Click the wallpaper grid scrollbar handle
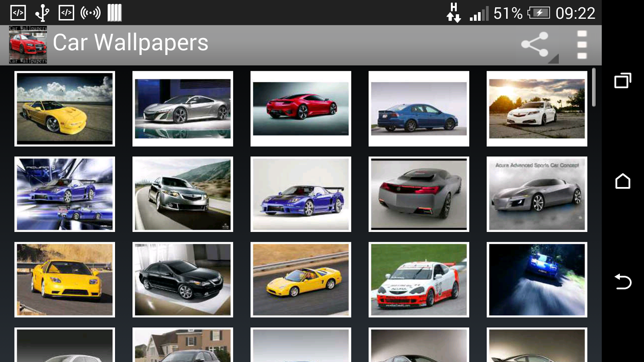Image resolution: width=644 pixels, height=362 pixels. (594, 87)
